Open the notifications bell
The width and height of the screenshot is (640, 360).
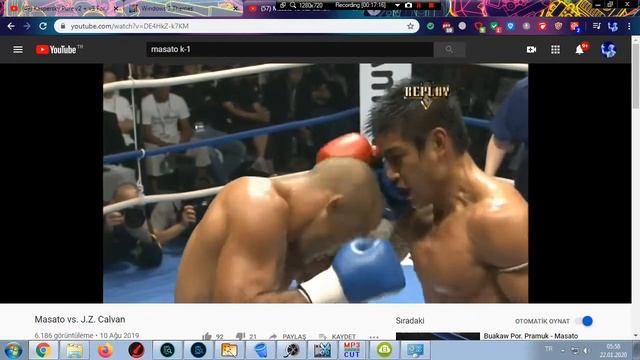coord(580,49)
